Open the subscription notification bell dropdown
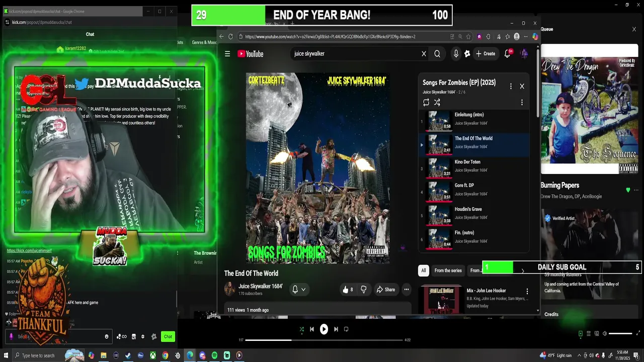Screen dimensions: 644x362 point(299,289)
